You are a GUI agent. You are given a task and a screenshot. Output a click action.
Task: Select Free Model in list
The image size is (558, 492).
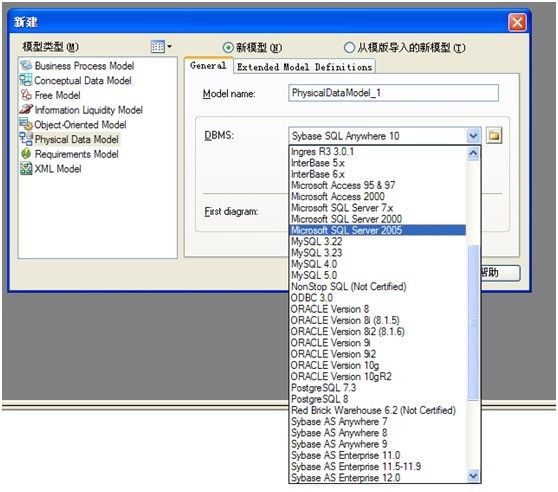(57, 95)
